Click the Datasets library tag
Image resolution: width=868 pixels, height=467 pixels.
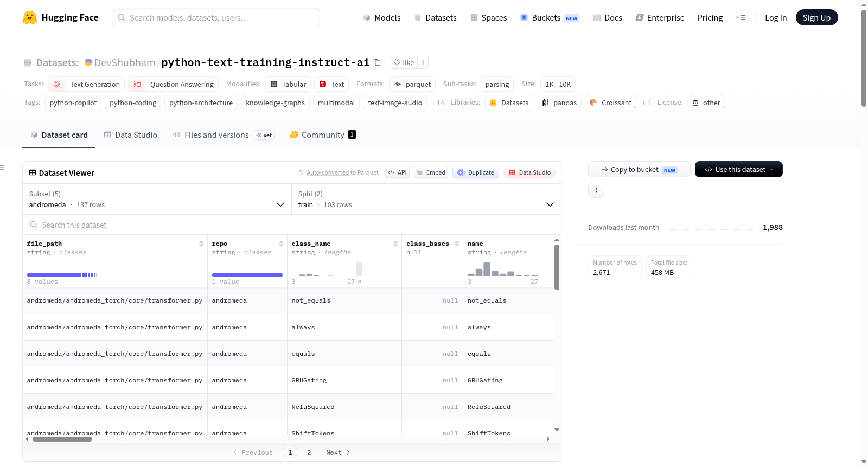tap(509, 103)
